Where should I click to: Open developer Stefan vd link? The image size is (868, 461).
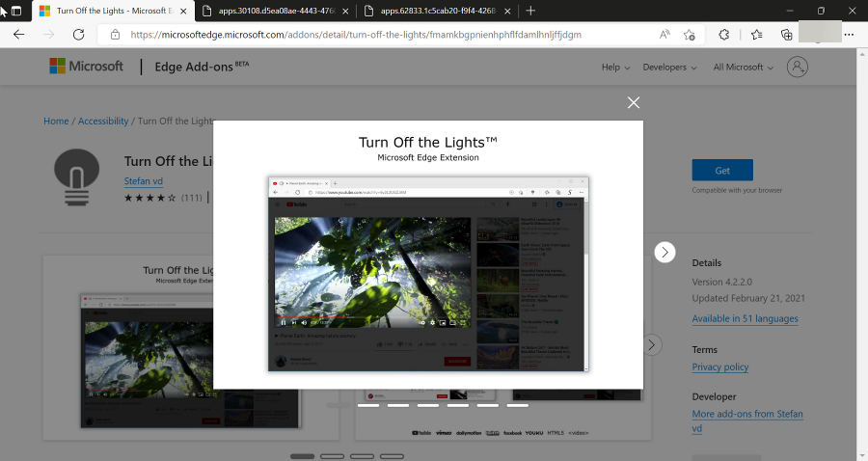point(144,181)
